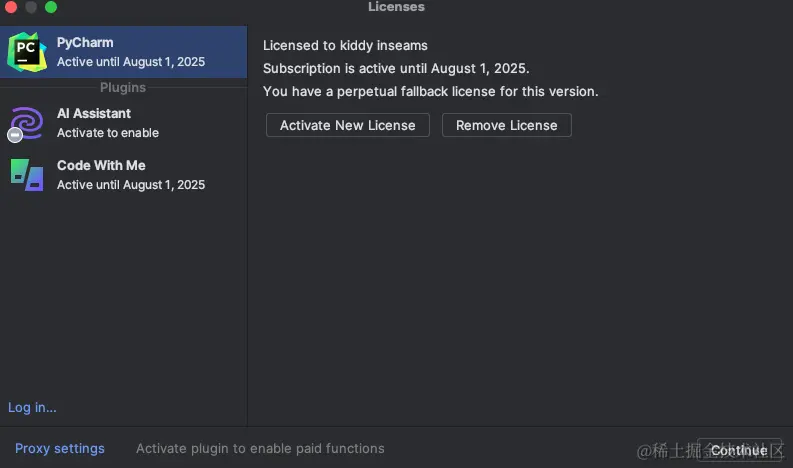This screenshot has height=468, width=793.
Task: Click the Code With Me icon
Action: coord(27,174)
